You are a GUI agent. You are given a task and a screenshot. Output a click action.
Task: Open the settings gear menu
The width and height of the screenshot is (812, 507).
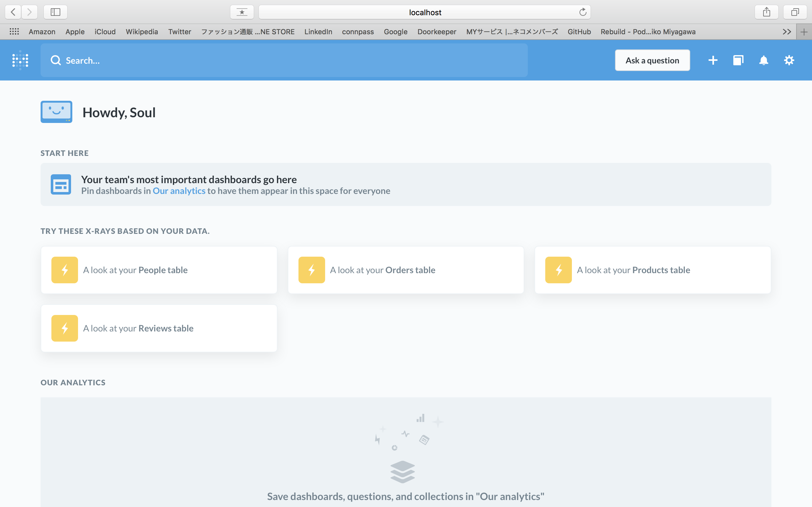(x=789, y=60)
